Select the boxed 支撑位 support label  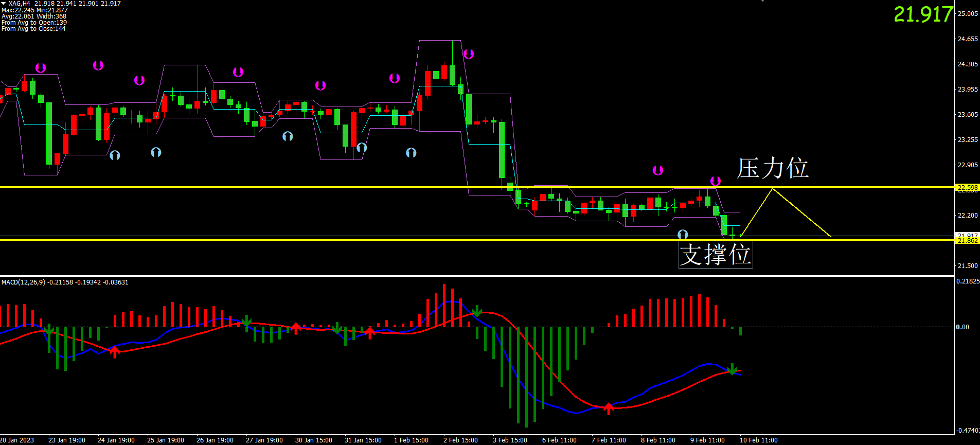pos(715,255)
